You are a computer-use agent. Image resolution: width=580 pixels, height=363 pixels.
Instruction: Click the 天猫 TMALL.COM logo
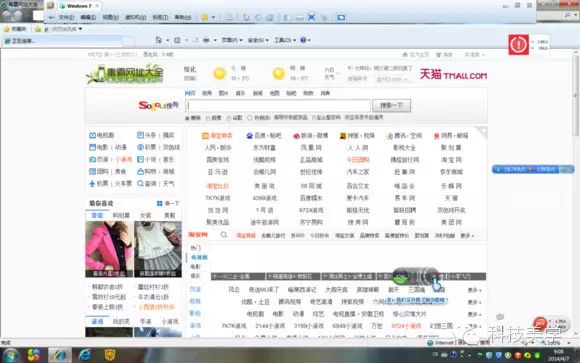[453, 74]
